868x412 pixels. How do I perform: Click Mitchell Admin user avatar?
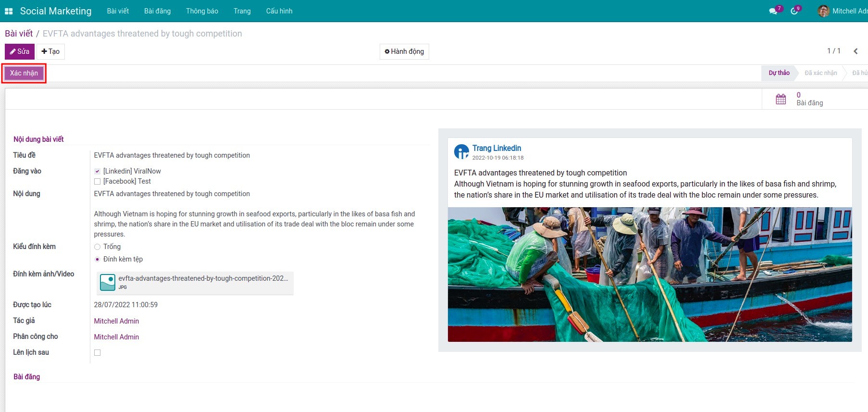(823, 11)
